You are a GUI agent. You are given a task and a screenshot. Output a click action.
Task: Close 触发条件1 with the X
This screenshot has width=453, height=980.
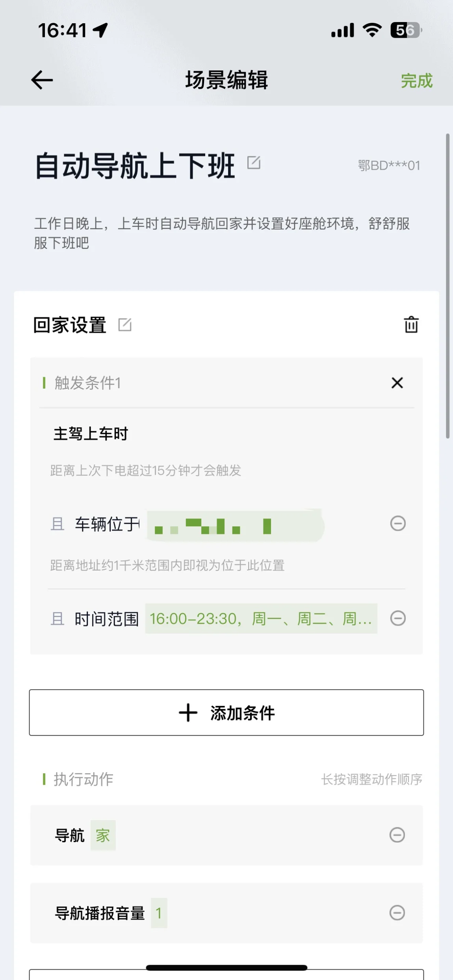click(397, 383)
